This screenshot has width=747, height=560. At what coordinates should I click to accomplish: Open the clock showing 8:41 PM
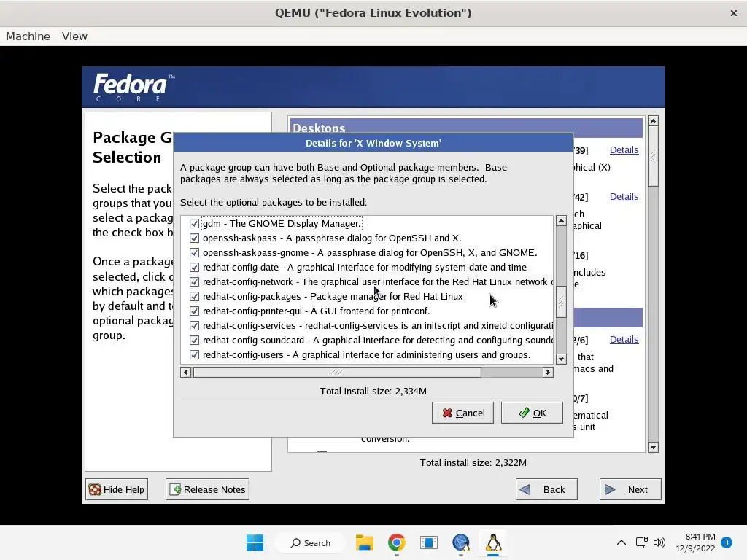click(695, 542)
